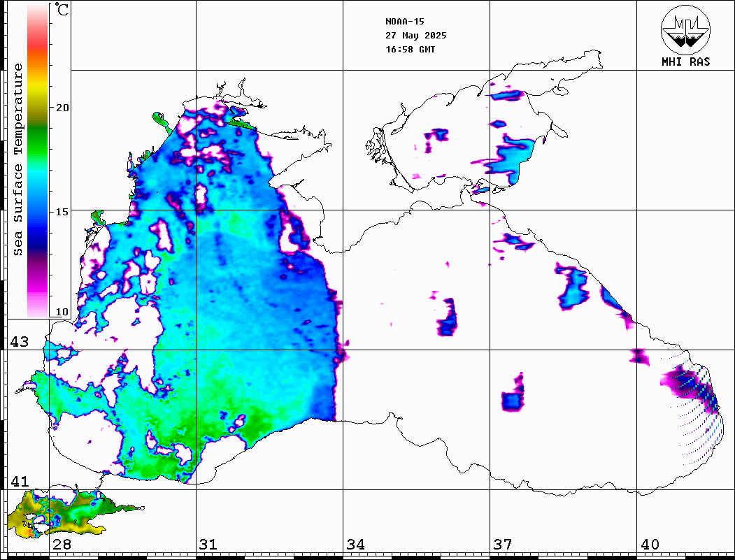This screenshot has width=735, height=560.
Task: Select the NOAA-15 satellite label
Action: click(404, 22)
